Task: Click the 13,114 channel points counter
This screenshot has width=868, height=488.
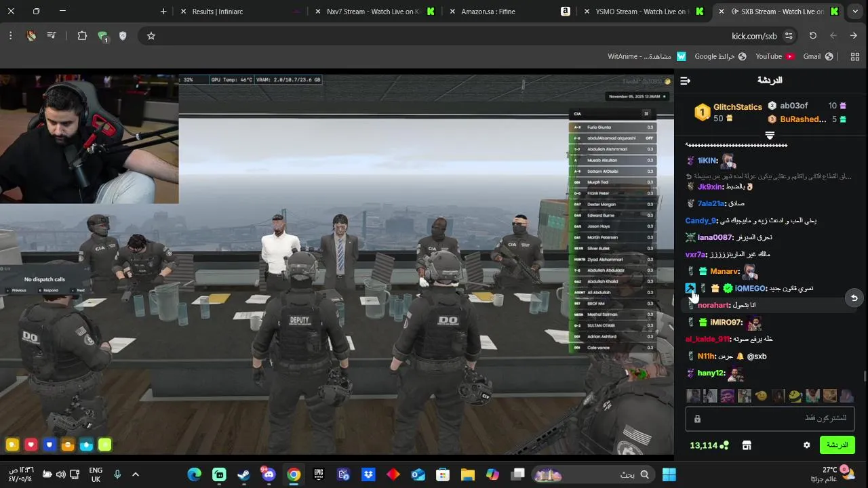Action: click(709, 445)
